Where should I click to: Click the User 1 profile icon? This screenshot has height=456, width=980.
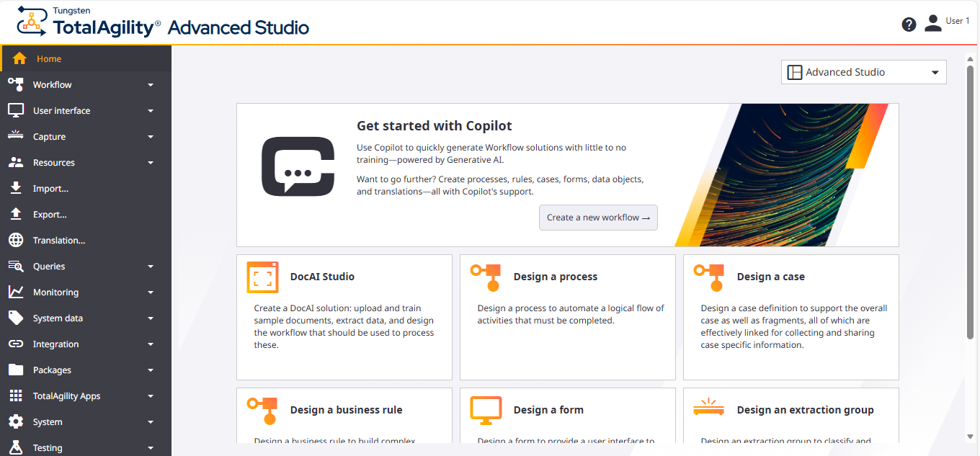coord(933,22)
